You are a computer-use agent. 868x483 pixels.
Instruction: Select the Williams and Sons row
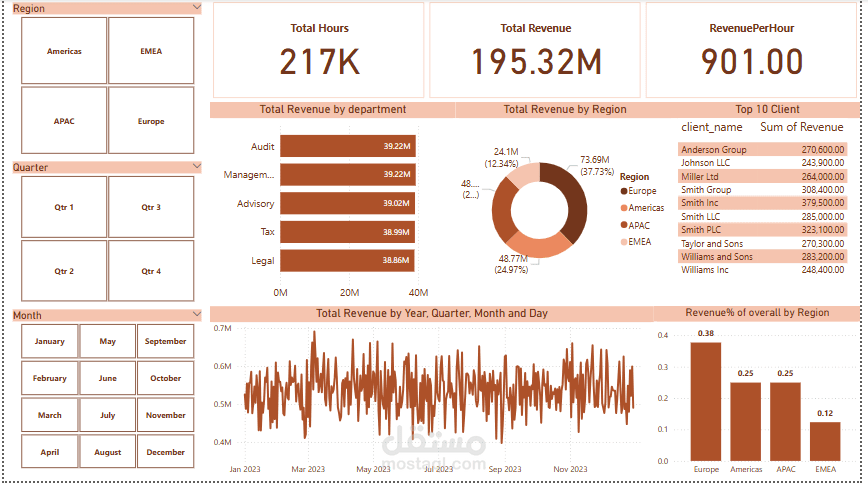(x=762, y=257)
